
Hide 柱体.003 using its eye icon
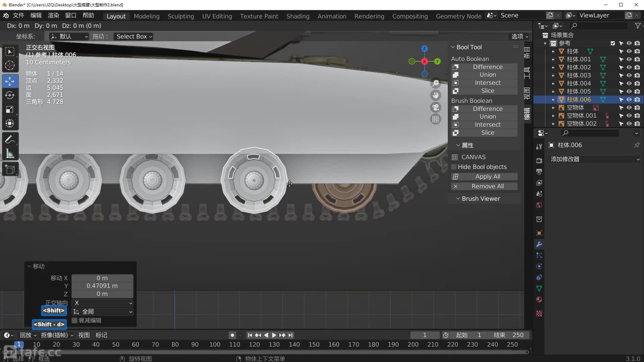(629, 75)
